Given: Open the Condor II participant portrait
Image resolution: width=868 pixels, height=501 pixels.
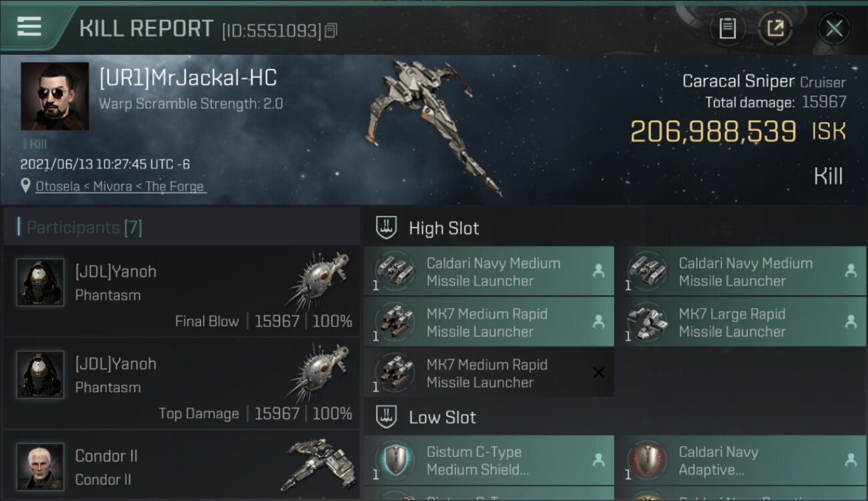Looking at the screenshot, I should (x=40, y=466).
